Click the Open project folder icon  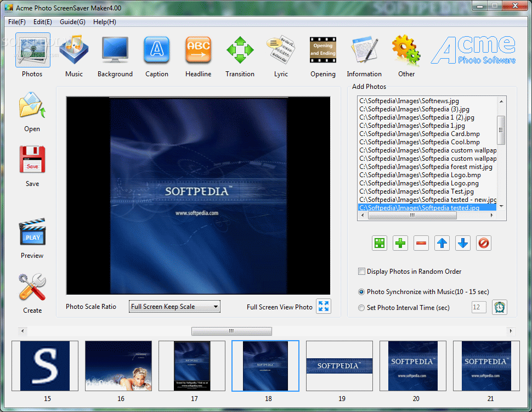pos(32,105)
